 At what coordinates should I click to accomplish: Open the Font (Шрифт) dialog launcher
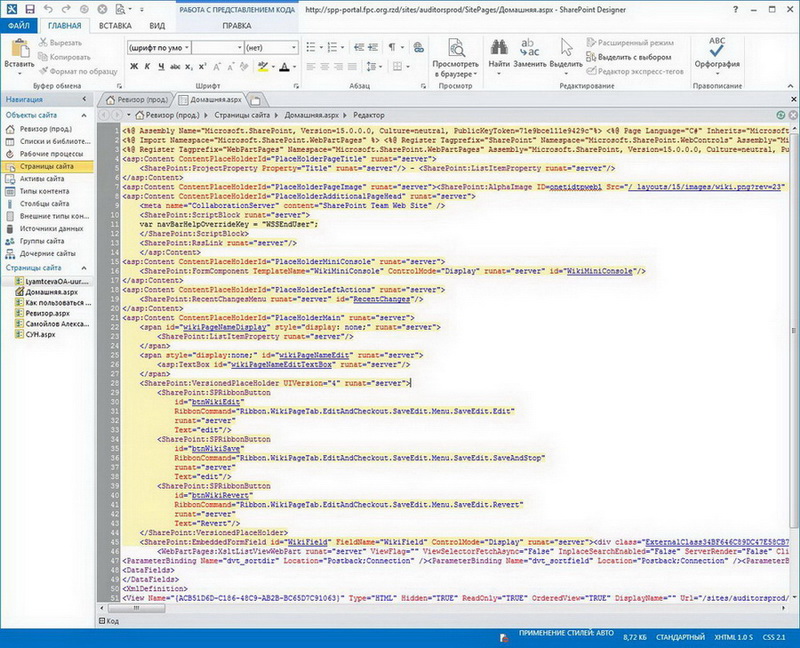point(296,86)
